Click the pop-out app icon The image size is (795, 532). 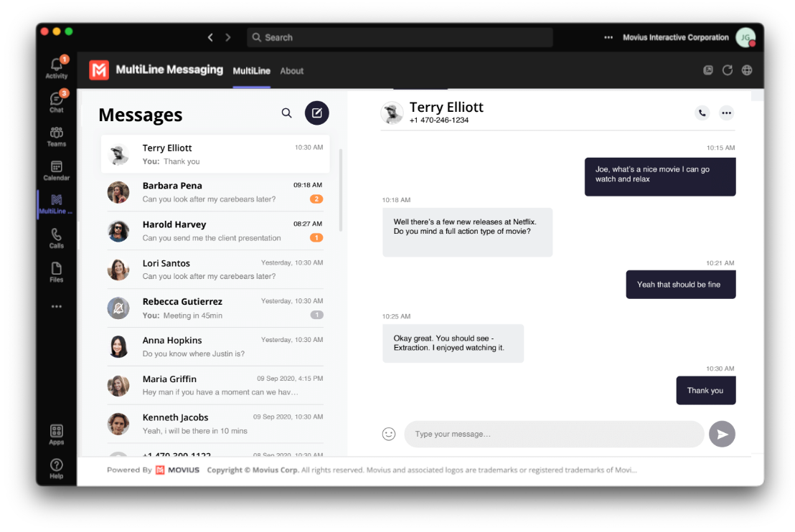(708, 70)
